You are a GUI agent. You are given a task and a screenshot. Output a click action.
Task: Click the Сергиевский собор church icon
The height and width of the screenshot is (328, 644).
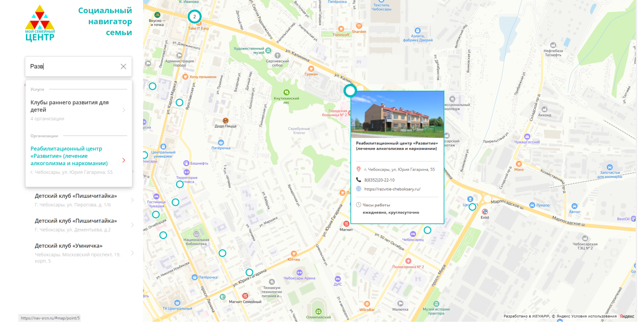(x=277, y=55)
